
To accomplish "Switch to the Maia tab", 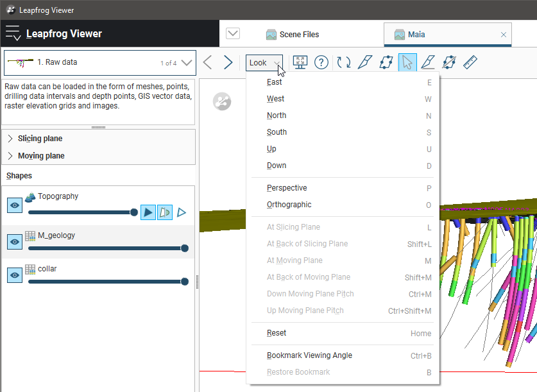I will 448,35.
